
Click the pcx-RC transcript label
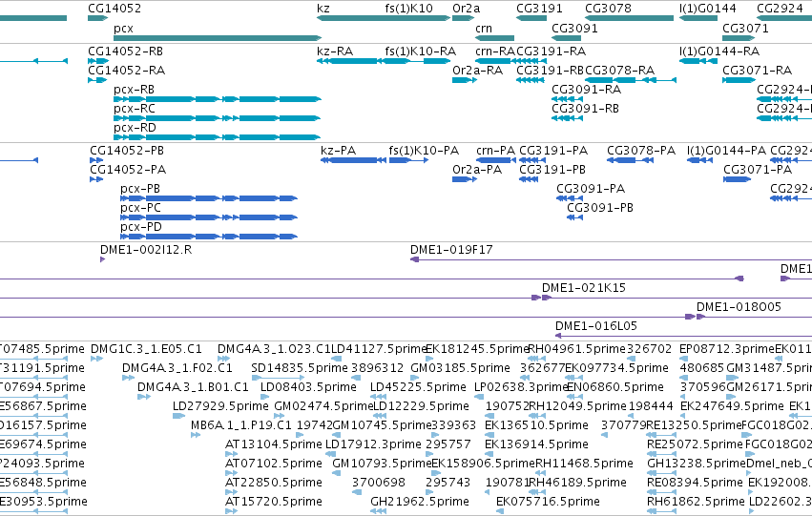135,109
